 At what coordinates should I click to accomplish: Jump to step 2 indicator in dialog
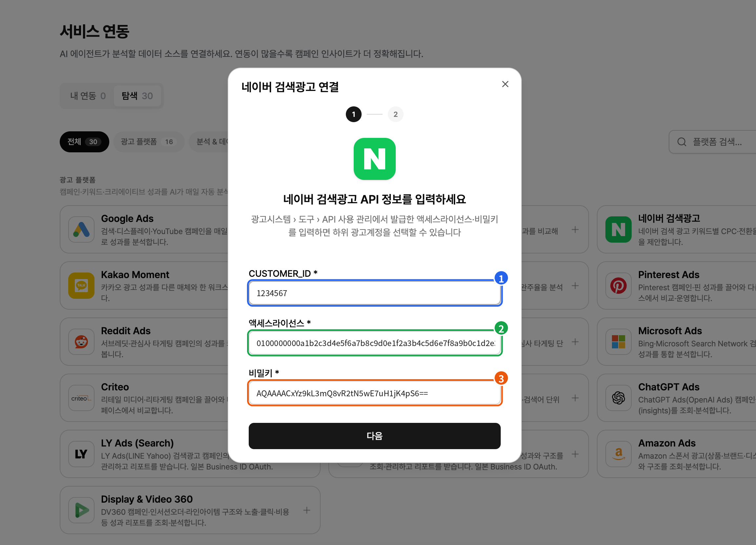coord(395,114)
